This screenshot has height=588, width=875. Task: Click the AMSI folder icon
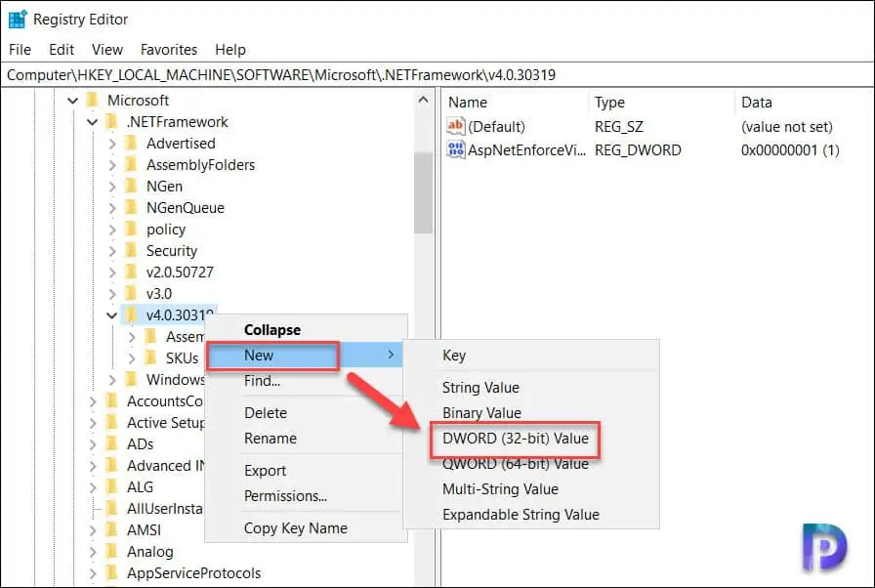tap(112, 530)
